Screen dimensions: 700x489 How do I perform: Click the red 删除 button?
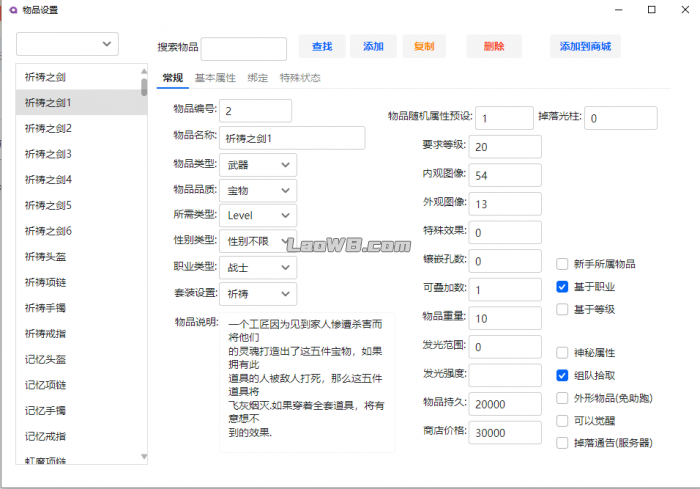point(494,46)
